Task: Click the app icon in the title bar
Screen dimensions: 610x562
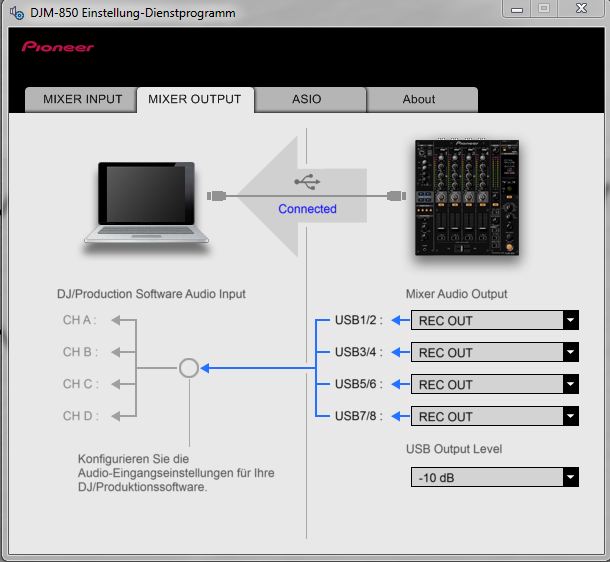Action: click(17, 13)
